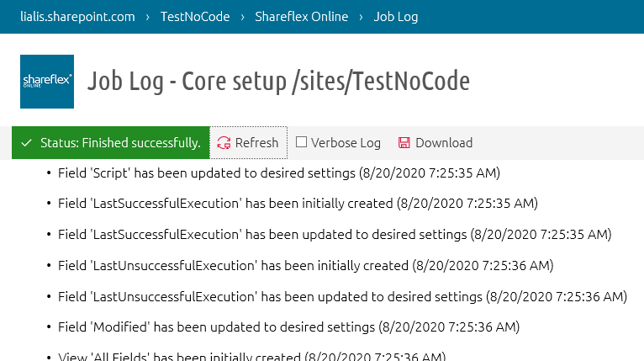
Task: Open the lialis.sharepoint.com breadcrumb link
Action: coord(77,17)
